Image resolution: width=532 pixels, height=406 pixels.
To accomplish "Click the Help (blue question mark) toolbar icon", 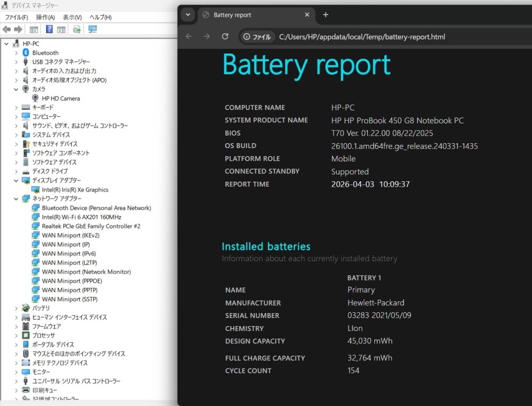I will pos(49,29).
